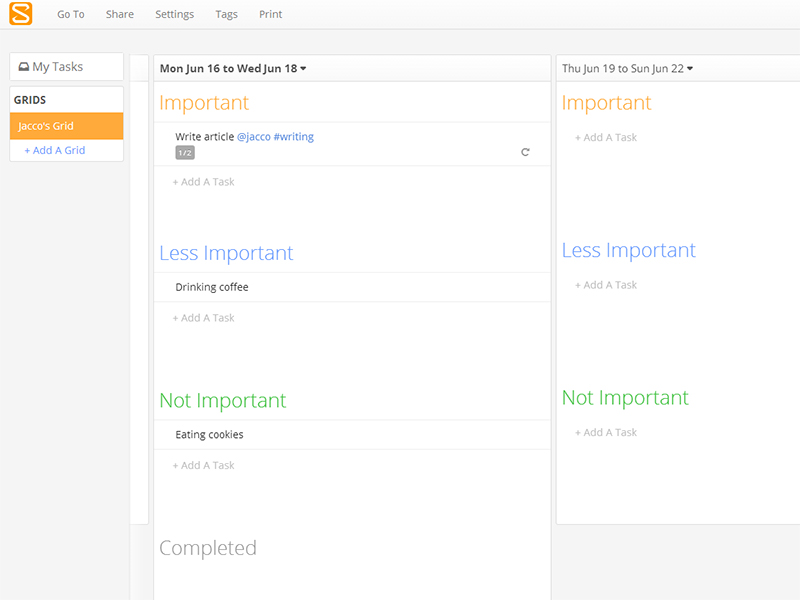Select the Eating cookies task

210,435
